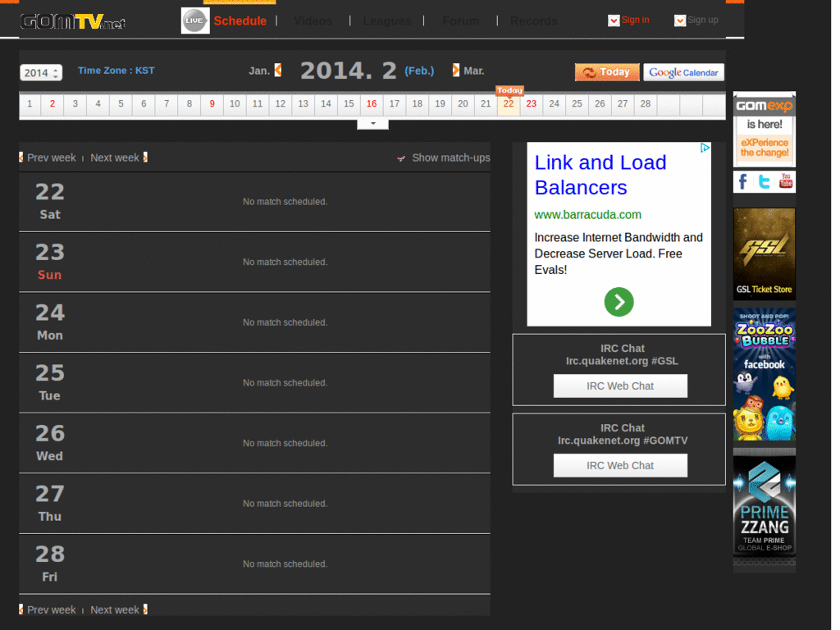Click the AdChoices icon on the ad
840x630 pixels.
pyautogui.click(x=705, y=148)
